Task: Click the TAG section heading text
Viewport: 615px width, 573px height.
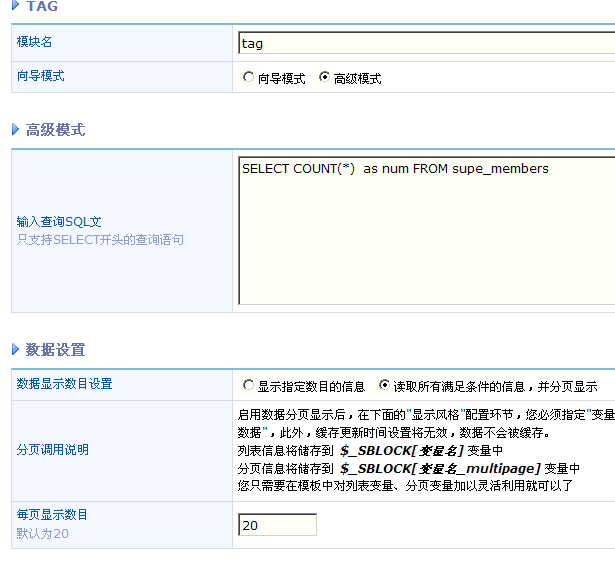Action: (x=42, y=6)
